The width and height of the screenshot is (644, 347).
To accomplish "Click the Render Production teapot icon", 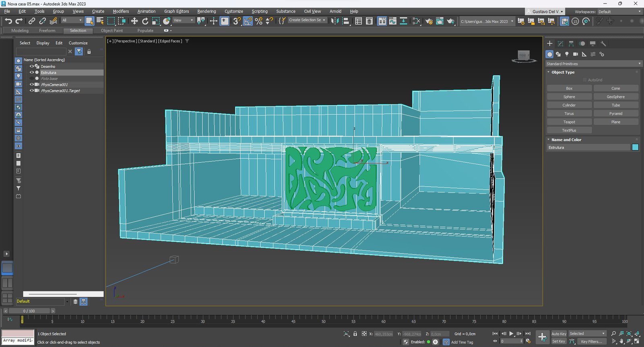I will [450, 21].
